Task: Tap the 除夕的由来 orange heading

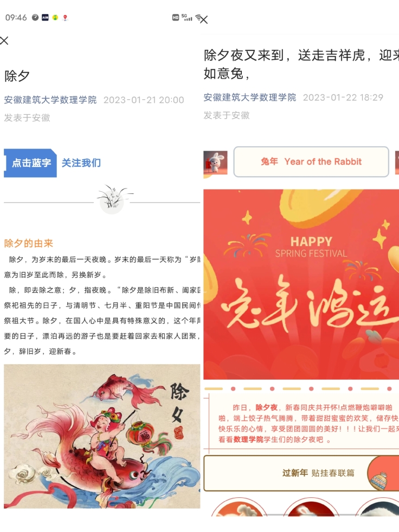Action: tap(29, 243)
